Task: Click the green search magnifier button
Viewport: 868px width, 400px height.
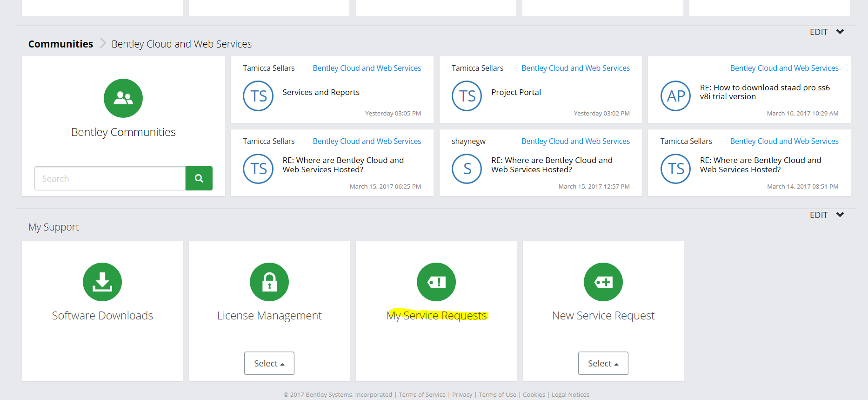Action: (199, 178)
